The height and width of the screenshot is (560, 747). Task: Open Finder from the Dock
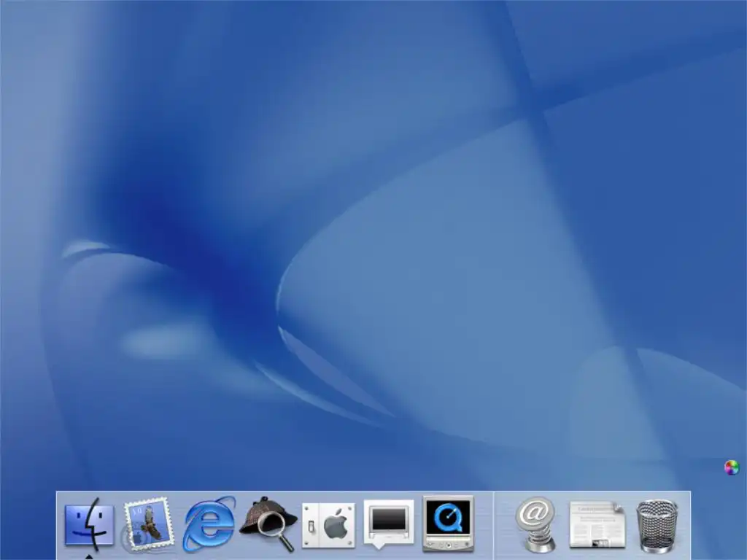(x=90, y=524)
